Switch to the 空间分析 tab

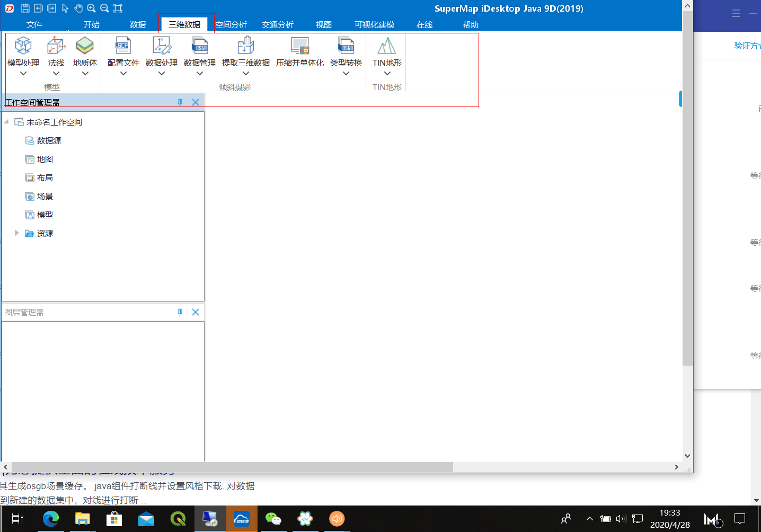pyautogui.click(x=231, y=25)
